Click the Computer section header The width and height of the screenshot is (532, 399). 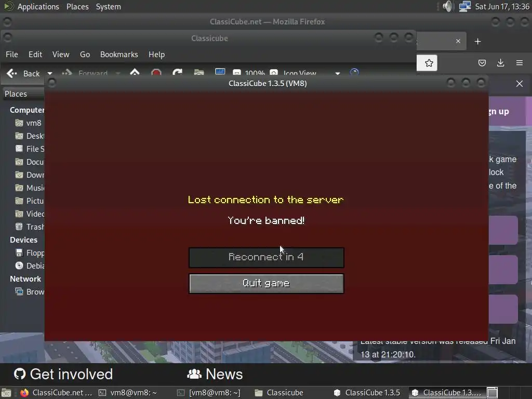click(27, 110)
